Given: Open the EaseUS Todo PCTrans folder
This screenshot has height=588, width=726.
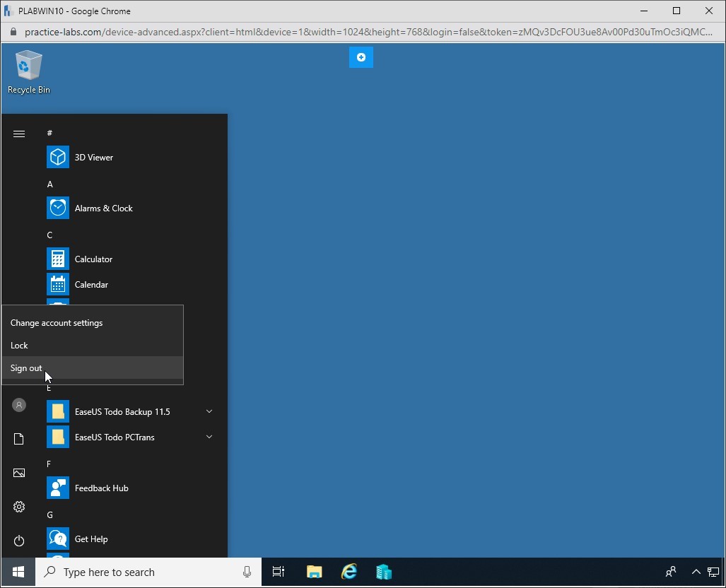Looking at the screenshot, I should (129, 437).
